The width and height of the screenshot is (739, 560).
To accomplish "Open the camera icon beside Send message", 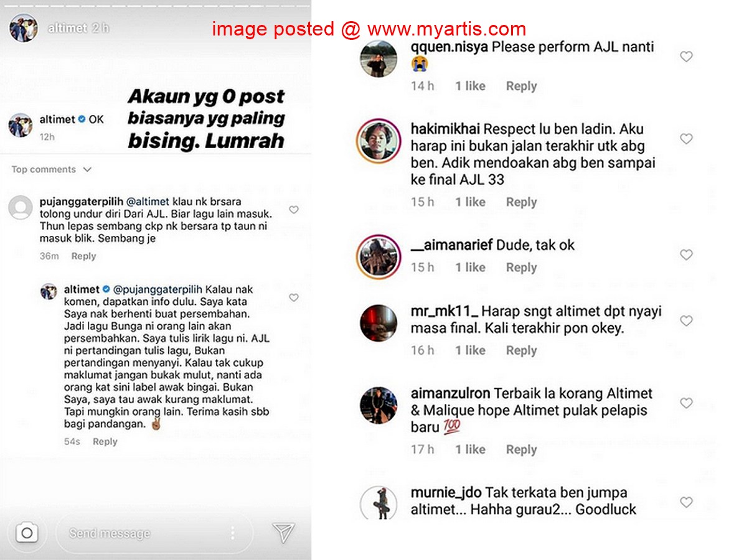I will [27, 533].
